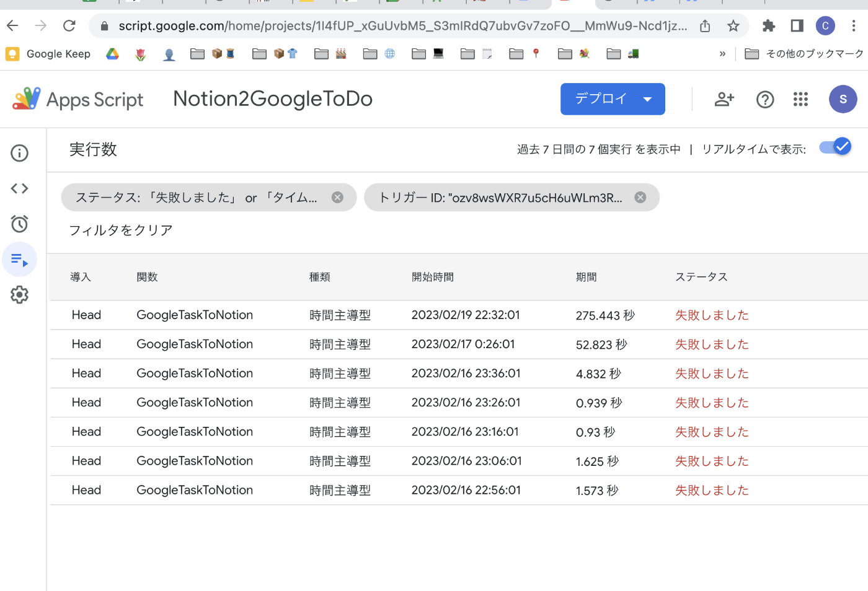868x591 pixels.
Task: Open the account avatar labeled S
Action: point(843,99)
